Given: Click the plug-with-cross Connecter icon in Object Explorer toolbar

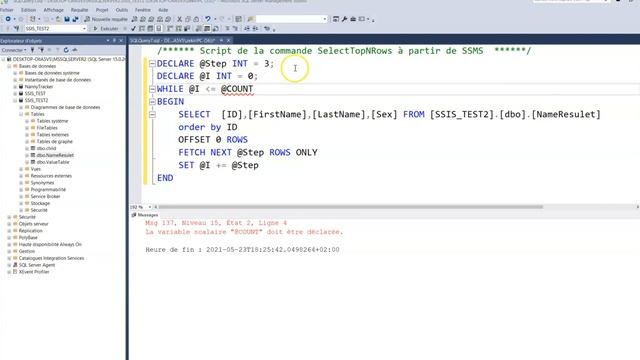Looking at the screenshot, I should tap(41, 50).
